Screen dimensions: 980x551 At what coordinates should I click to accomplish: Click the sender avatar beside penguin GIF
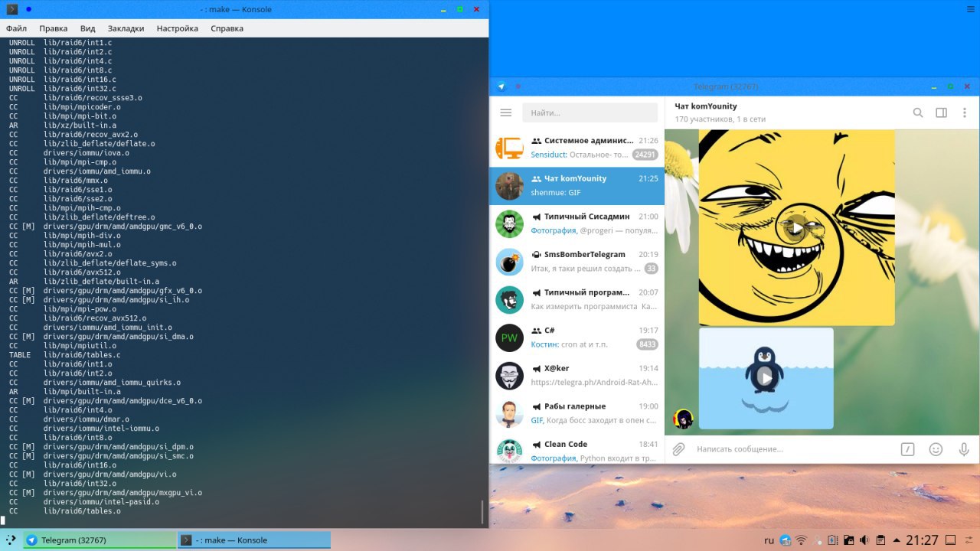(x=683, y=419)
